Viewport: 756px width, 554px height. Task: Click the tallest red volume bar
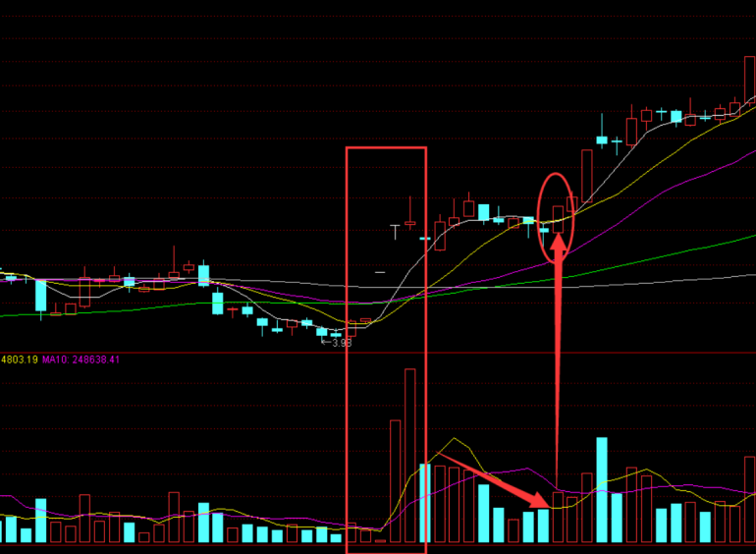point(409,456)
